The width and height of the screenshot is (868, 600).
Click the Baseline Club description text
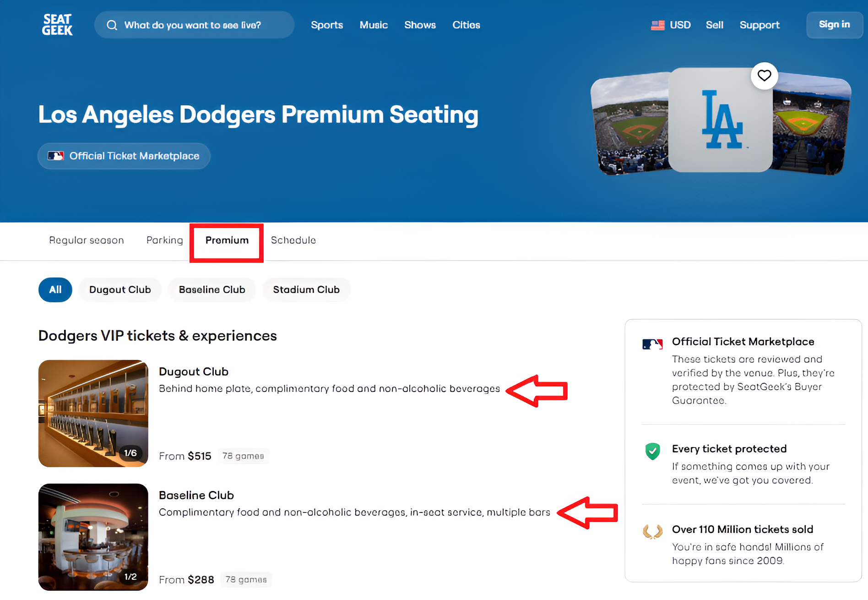click(x=354, y=513)
